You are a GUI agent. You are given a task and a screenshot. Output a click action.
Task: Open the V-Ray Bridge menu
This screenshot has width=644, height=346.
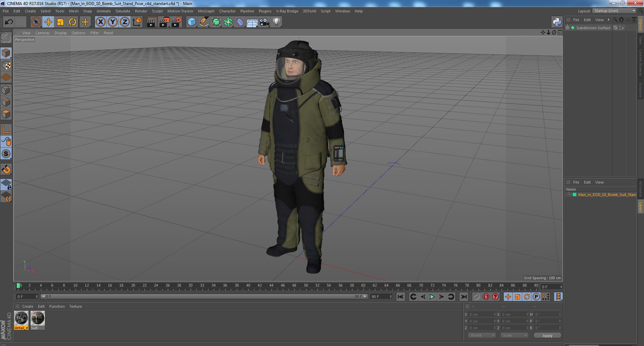pos(287,11)
